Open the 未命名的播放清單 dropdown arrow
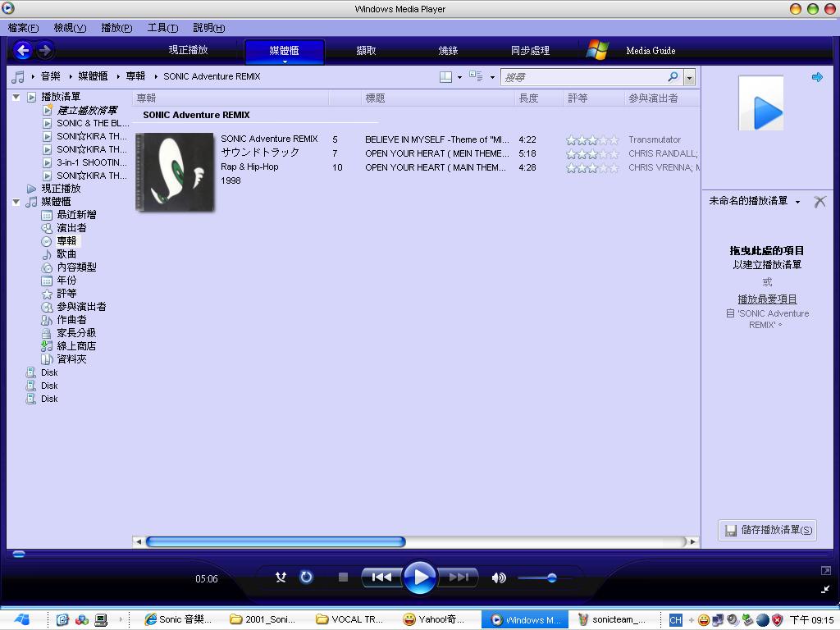The height and width of the screenshot is (630, 840). pyautogui.click(x=797, y=202)
